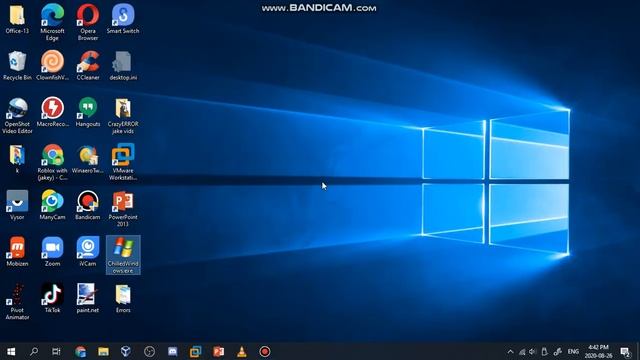Open the volume speaker tray icon
Image resolution: width=640 pixels, height=360 pixels.
click(532, 351)
